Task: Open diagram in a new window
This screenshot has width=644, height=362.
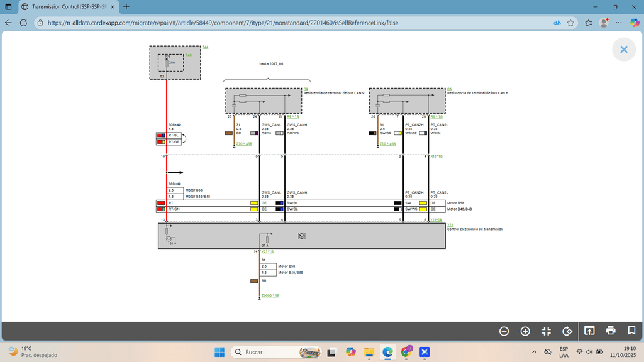Action: (x=589, y=331)
